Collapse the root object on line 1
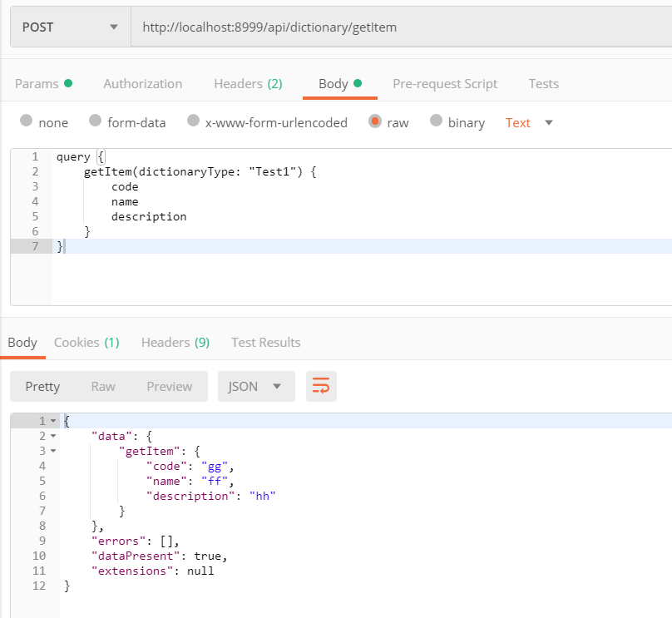Viewport: 672px width, 618px height. (x=53, y=422)
